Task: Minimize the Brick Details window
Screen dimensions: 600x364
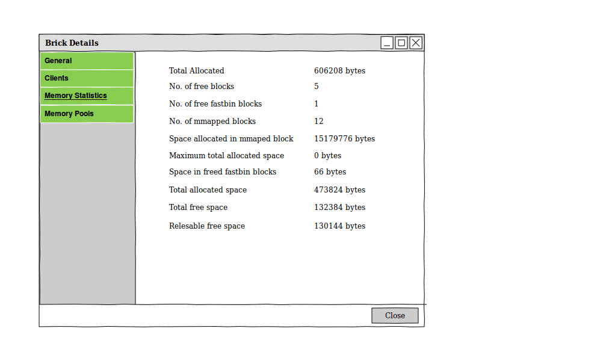Action: tap(387, 43)
